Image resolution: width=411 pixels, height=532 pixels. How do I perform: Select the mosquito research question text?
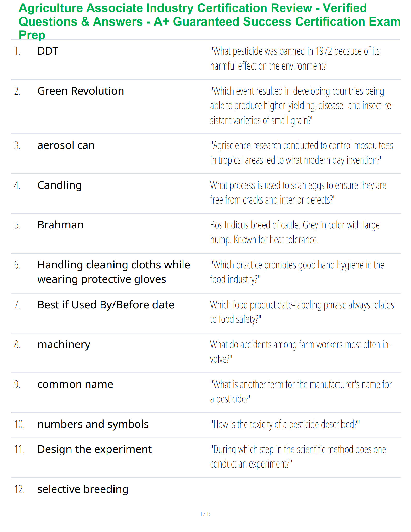tap(301, 153)
